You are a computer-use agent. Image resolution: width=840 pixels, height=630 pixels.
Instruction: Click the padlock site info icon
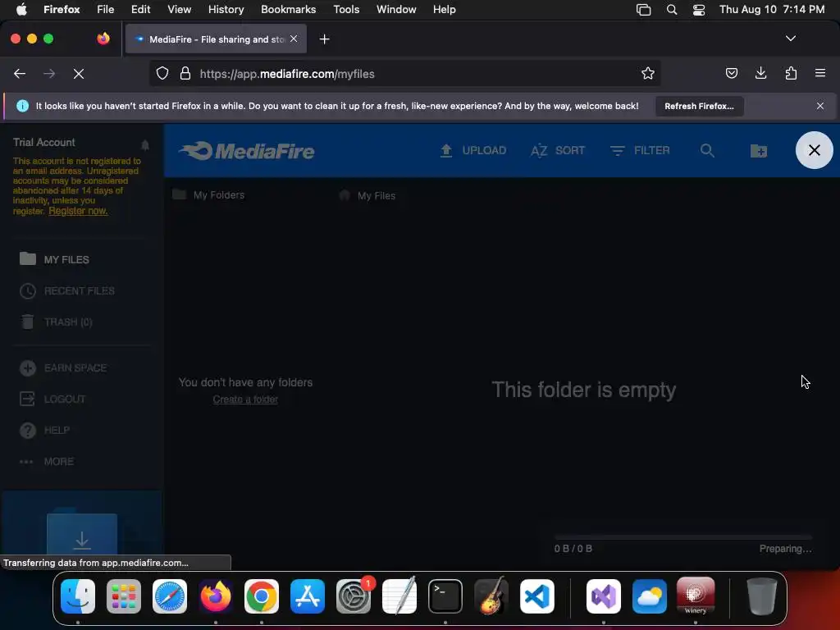(185, 73)
